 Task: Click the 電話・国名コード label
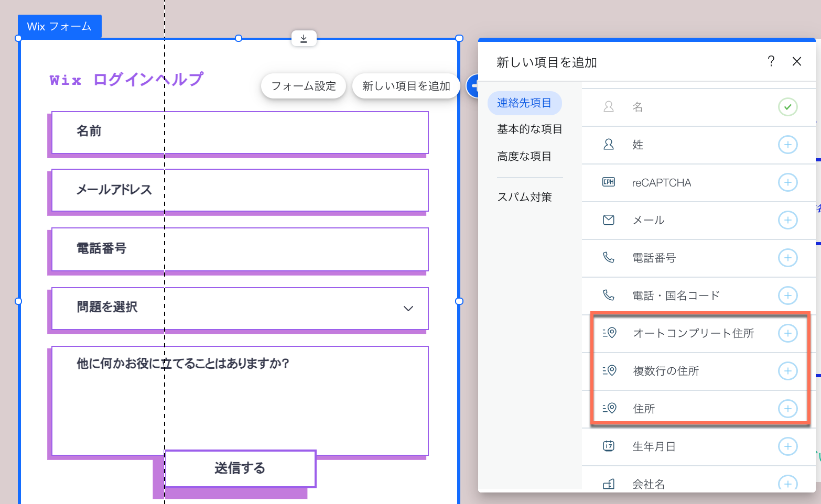pos(676,295)
